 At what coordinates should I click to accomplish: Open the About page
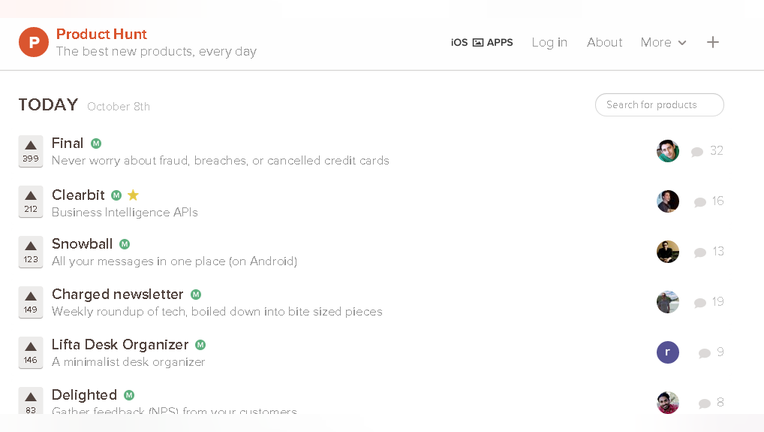tap(604, 42)
